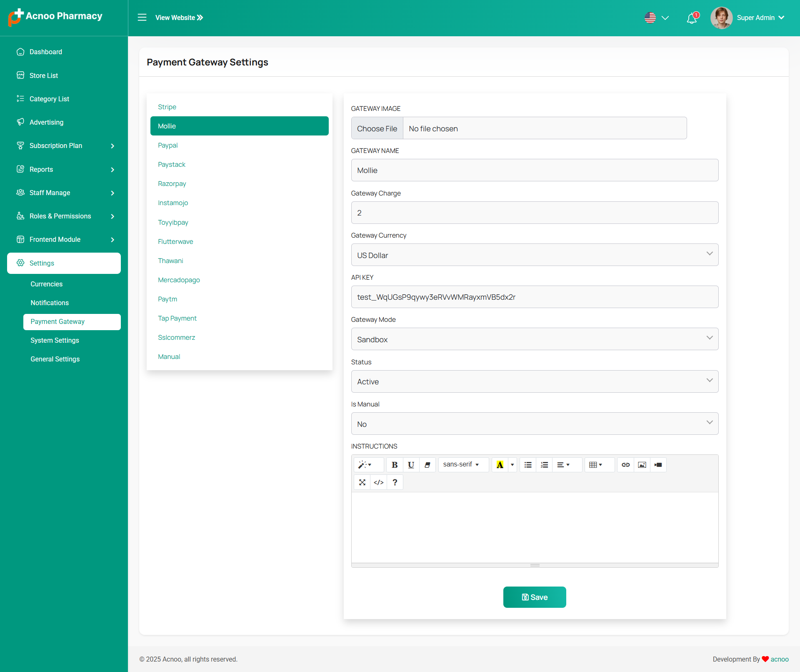The height and width of the screenshot is (672, 800).
Task: Open the Gateway Currency dropdown
Action: [535, 255]
